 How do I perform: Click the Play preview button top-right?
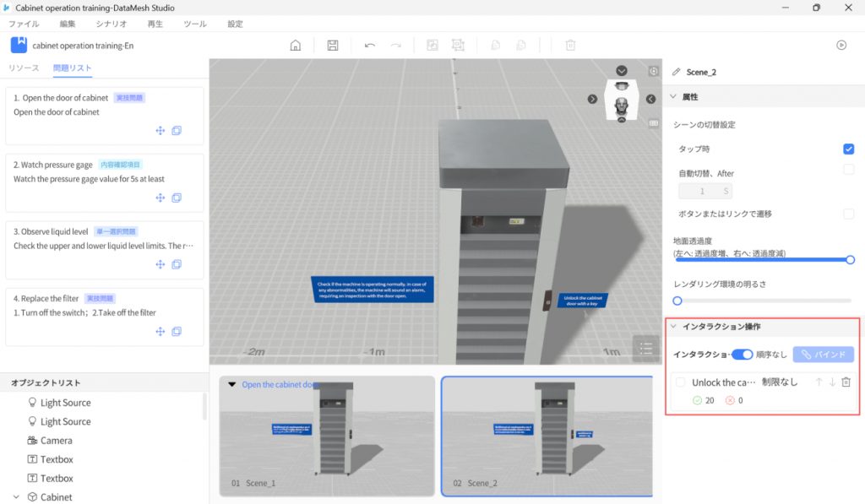[x=841, y=46]
